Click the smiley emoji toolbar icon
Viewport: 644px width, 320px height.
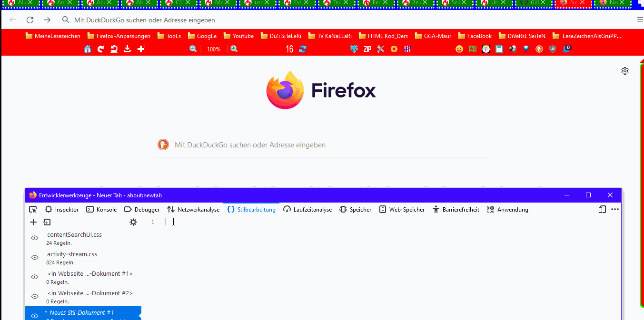459,49
